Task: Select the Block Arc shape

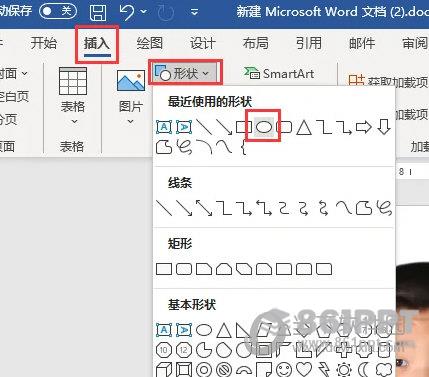Action: [x=244, y=370]
